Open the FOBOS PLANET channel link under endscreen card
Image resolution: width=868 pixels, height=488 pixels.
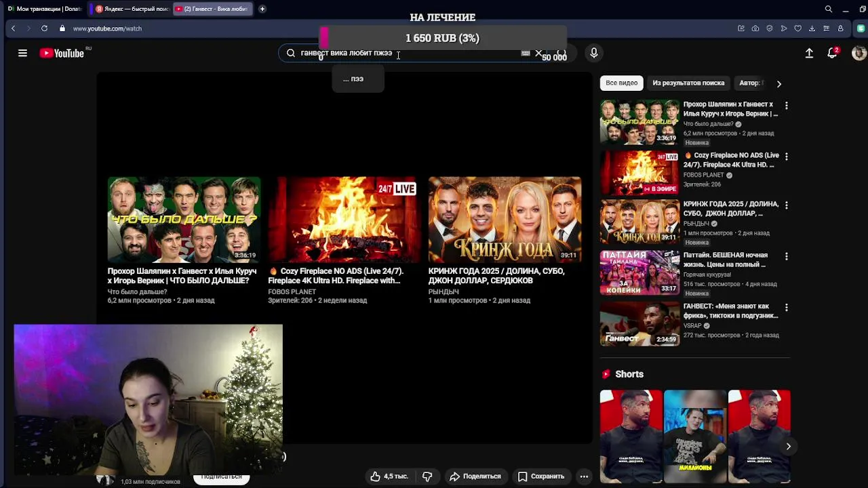[x=292, y=292]
